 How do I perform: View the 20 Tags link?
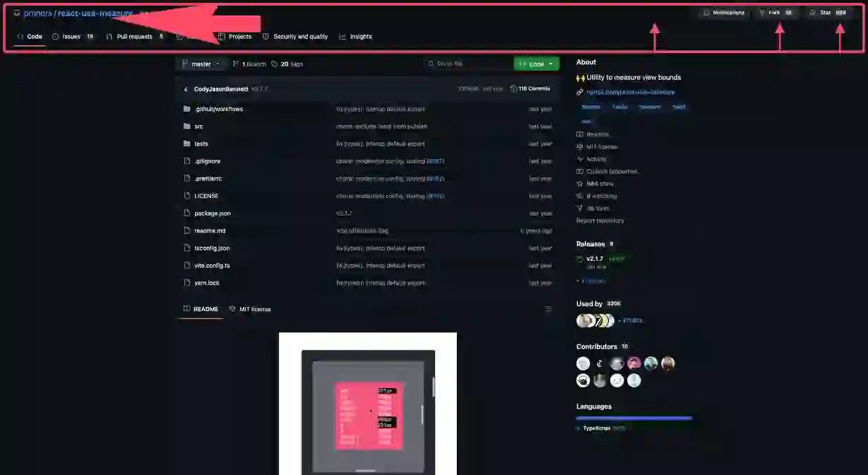click(287, 64)
